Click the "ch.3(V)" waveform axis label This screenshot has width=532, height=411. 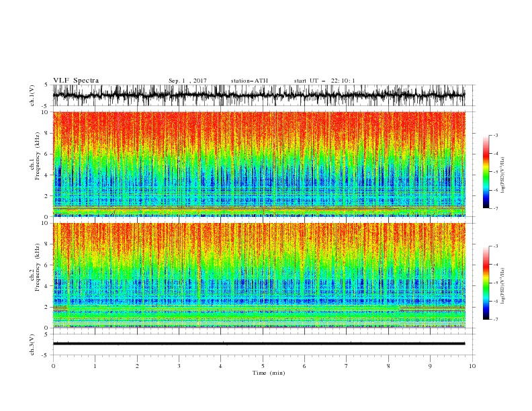pyautogui.click(x=32, y=345)
